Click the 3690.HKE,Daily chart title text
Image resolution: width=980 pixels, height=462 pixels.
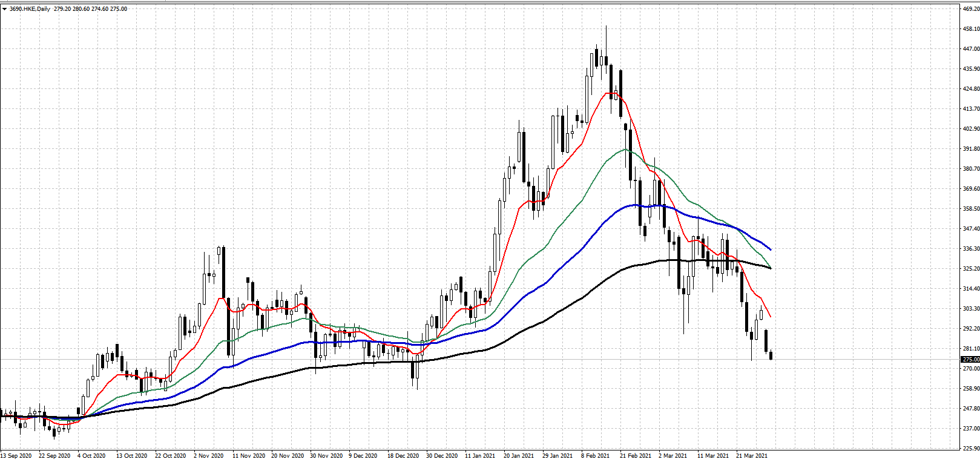click(x=30, y=9)
